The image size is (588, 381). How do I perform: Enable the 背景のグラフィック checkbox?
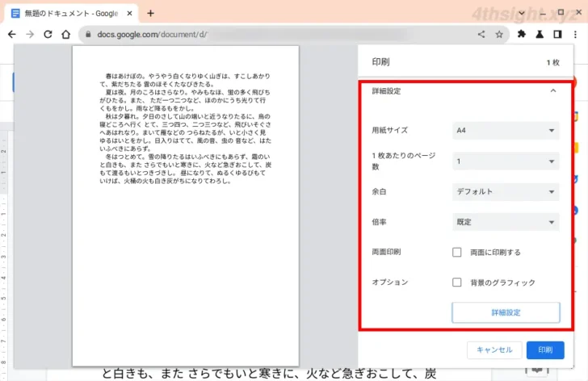pos(457,282)
